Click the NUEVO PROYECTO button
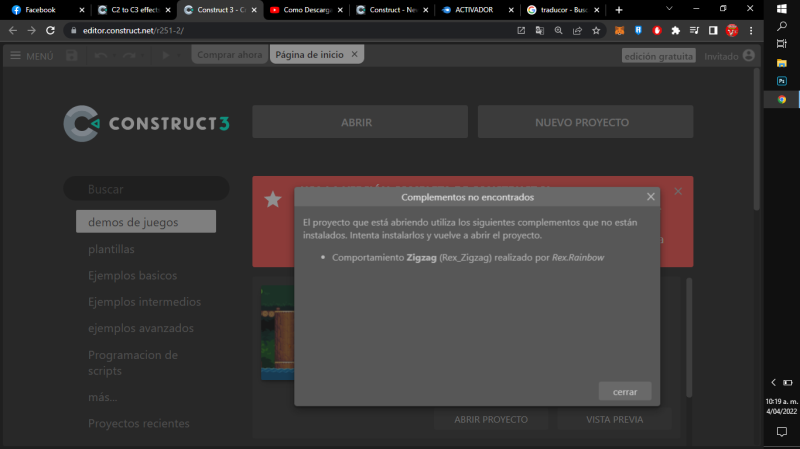 (585, 122)
